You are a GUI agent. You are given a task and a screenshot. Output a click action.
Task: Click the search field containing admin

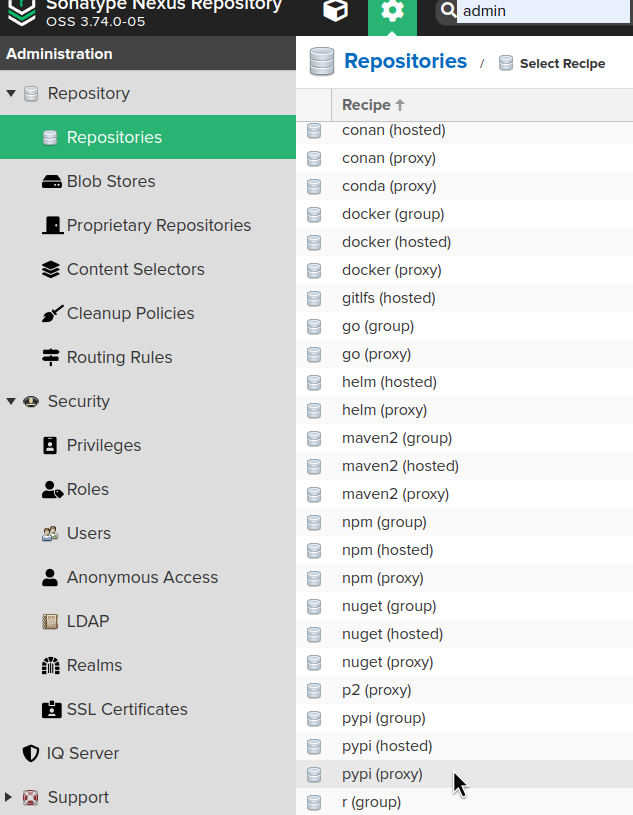point(543,11)
